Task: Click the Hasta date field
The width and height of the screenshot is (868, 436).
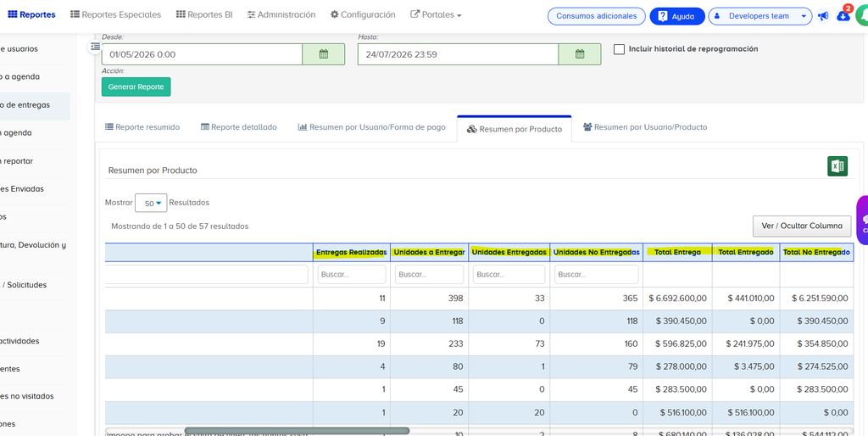Action: point(458,54)
